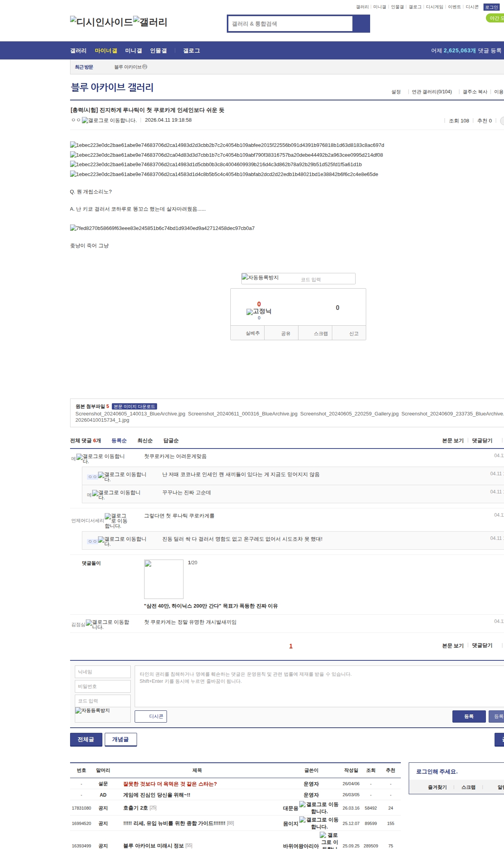The height and width of the screenshot is (849, 504).
Task: Focus the comment form 코드 입력 field
Action: [103, 701]
